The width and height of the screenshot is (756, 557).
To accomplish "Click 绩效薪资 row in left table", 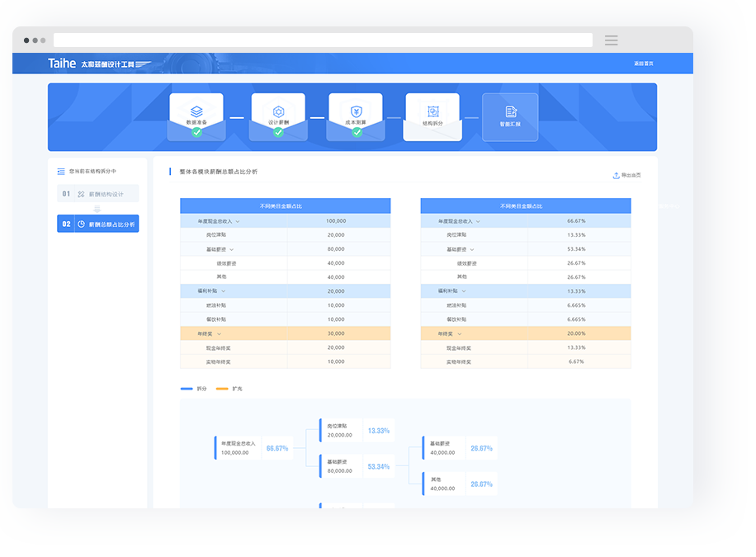I will [286, 263].
